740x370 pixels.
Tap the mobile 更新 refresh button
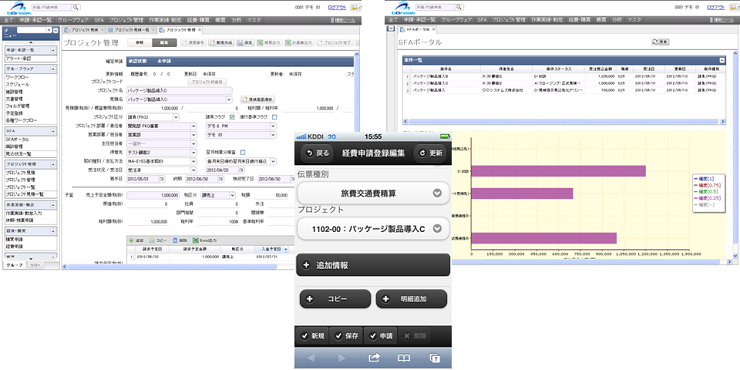(x=429, y=153)
